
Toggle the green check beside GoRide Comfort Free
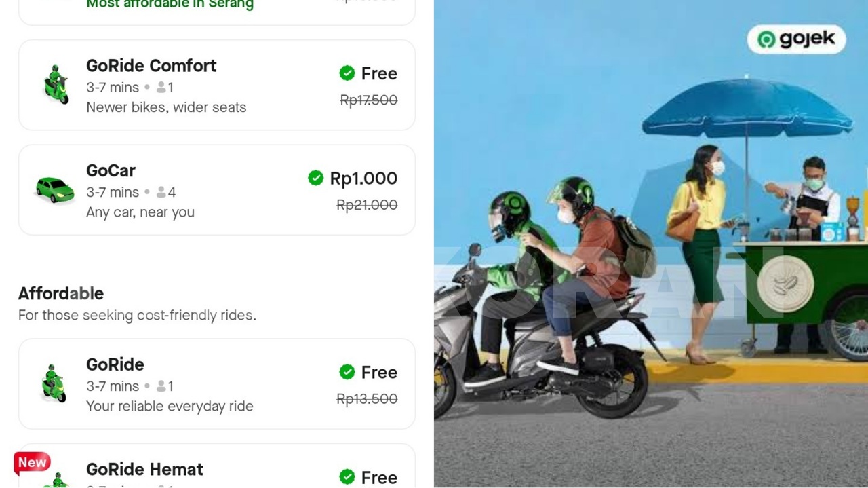(x=347, y=73)
